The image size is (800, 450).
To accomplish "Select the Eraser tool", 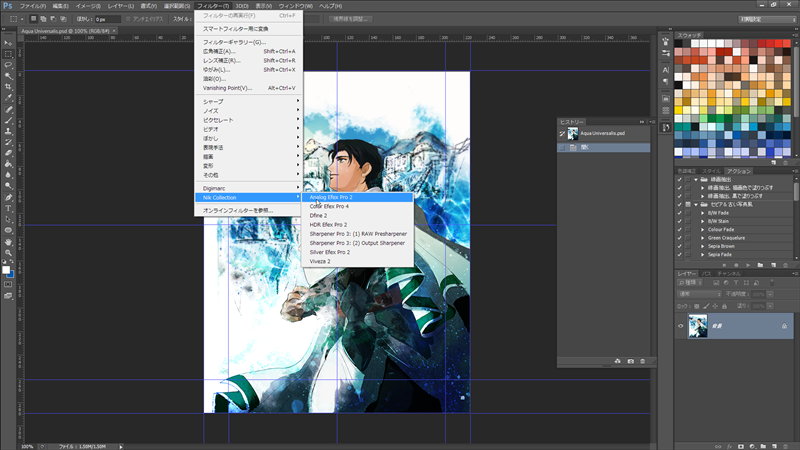I will (x=8, y=153).
